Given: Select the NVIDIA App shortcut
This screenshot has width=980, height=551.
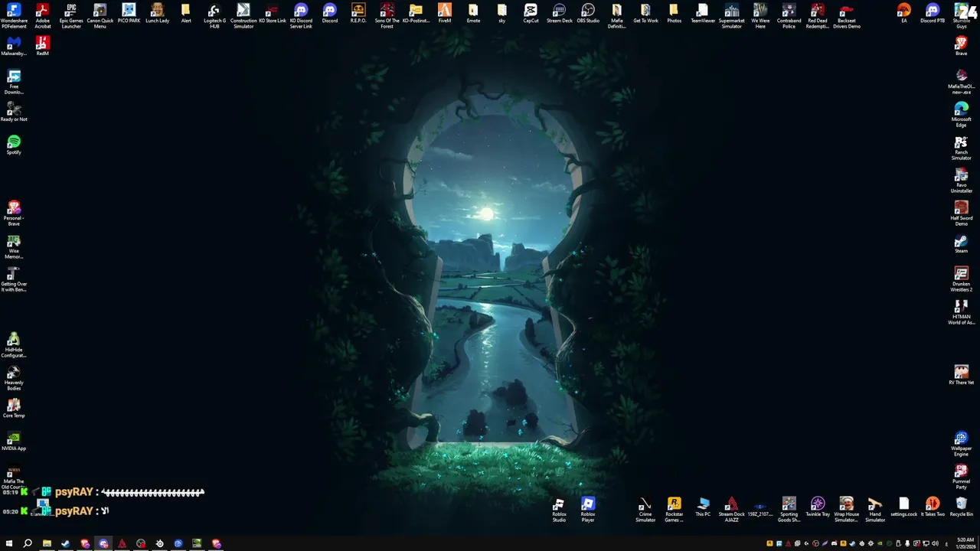Looking at the screenshot, I should (14, 441).
